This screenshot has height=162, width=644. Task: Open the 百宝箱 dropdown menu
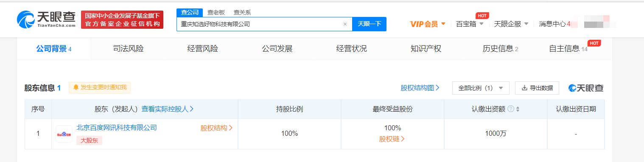coord(470,24)
